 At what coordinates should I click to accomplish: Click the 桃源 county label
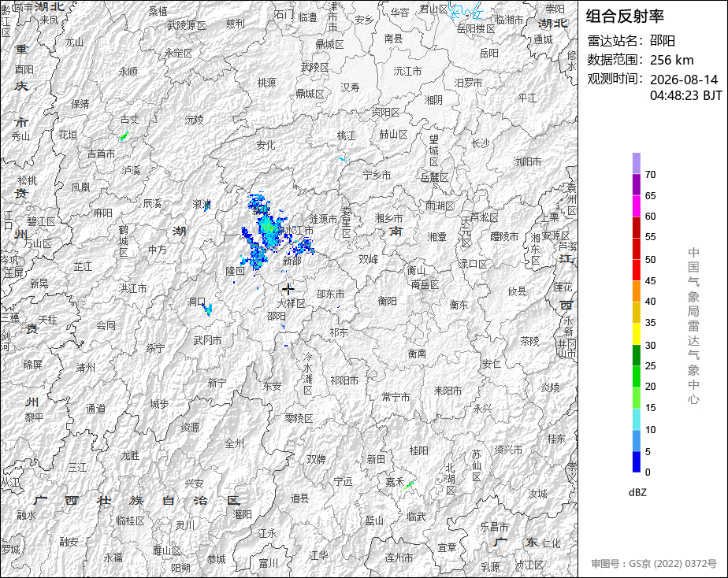tap(266, 83)
